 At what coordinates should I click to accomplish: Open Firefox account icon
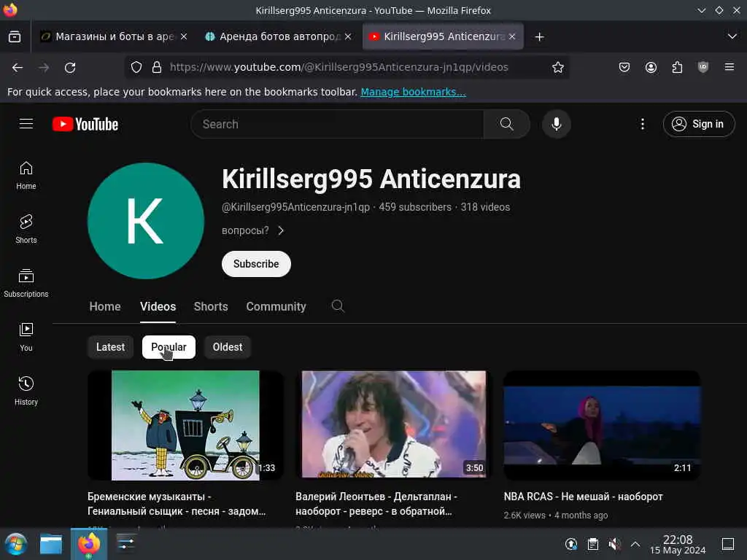(x=651, y=68)
